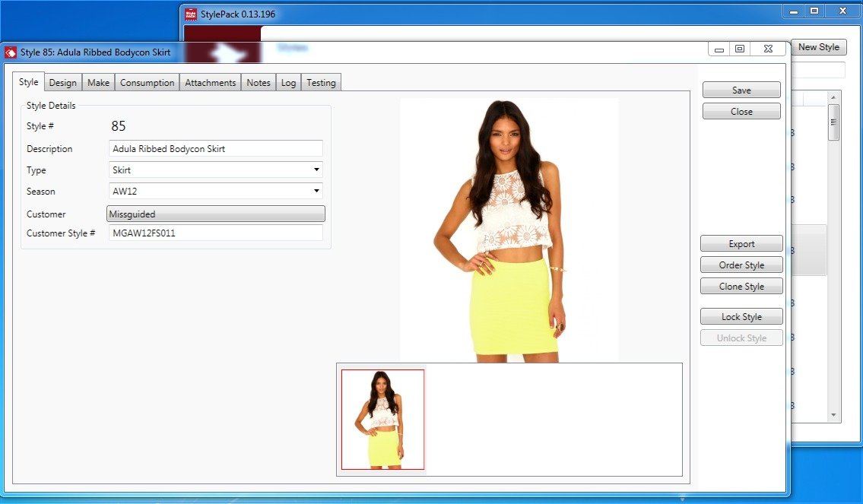
Task: Go to the Consumption tab
Action: tap(147, 83)
